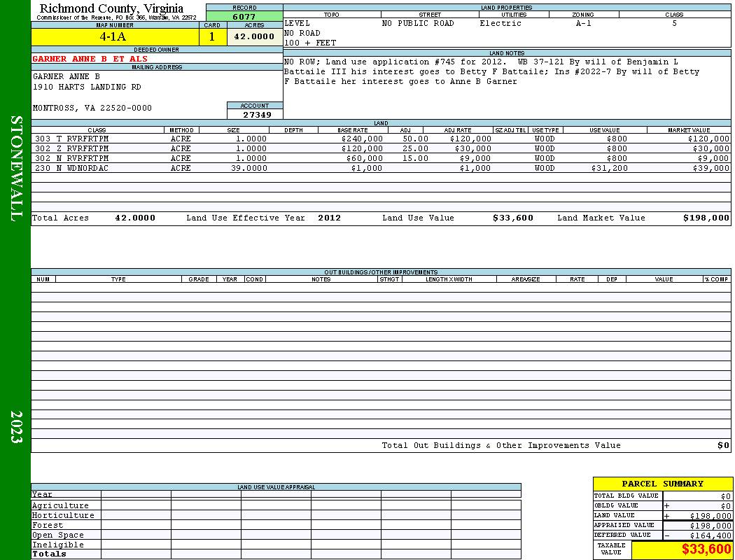735x560 pixels.
Task: Click the Open Space row label
Action: (57, 535)
